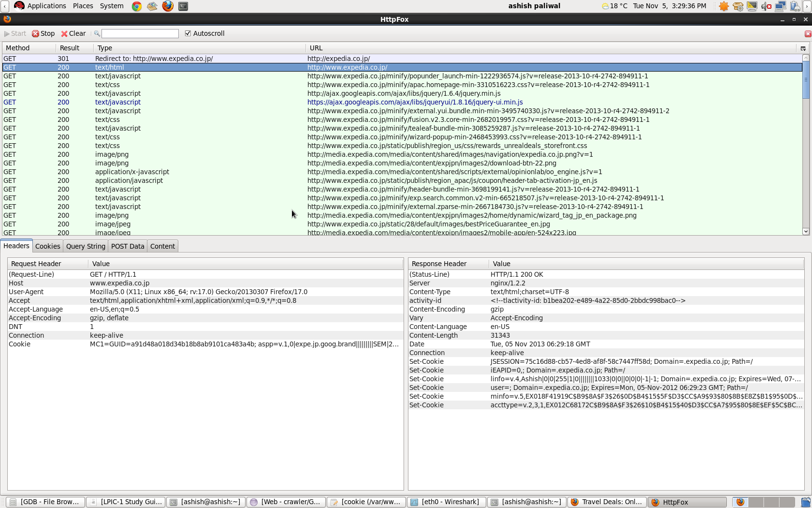Screen dimensions: 812x508
Task: Click the Request Header column heading
Action: pyautogui.click(x=48, y=264)
